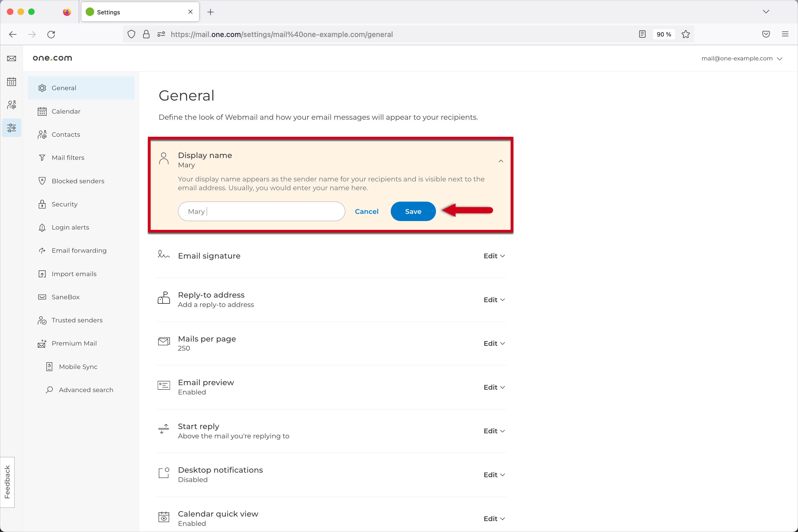Open the mail@one-example.com account dropdown
798x532 pixels.
click(x=742, y=58)
